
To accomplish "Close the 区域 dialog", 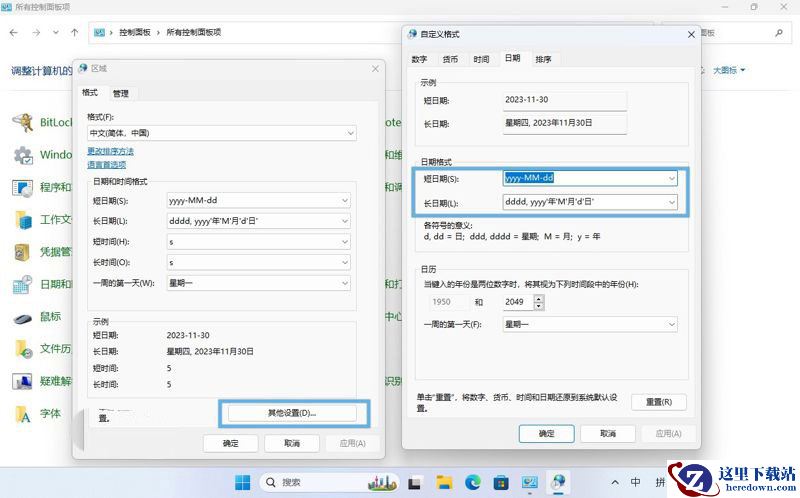I will pyautogui.click(x=375, y=68).
